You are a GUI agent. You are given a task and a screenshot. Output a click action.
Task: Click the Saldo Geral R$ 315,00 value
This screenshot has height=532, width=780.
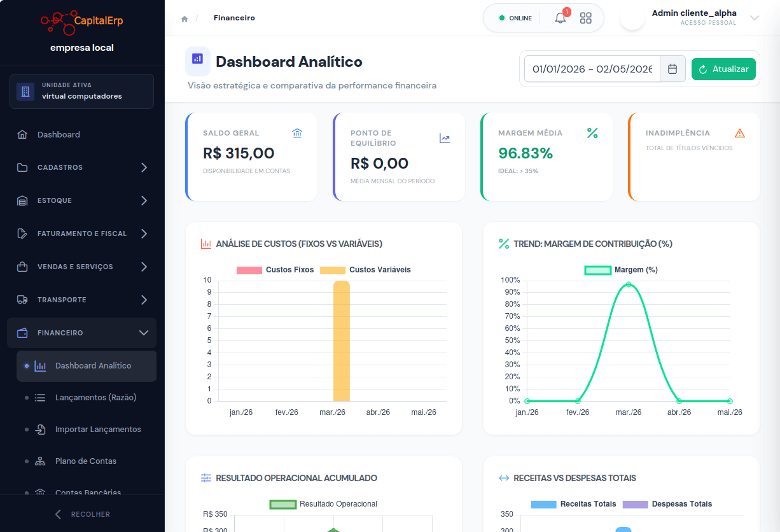(239, 153)
